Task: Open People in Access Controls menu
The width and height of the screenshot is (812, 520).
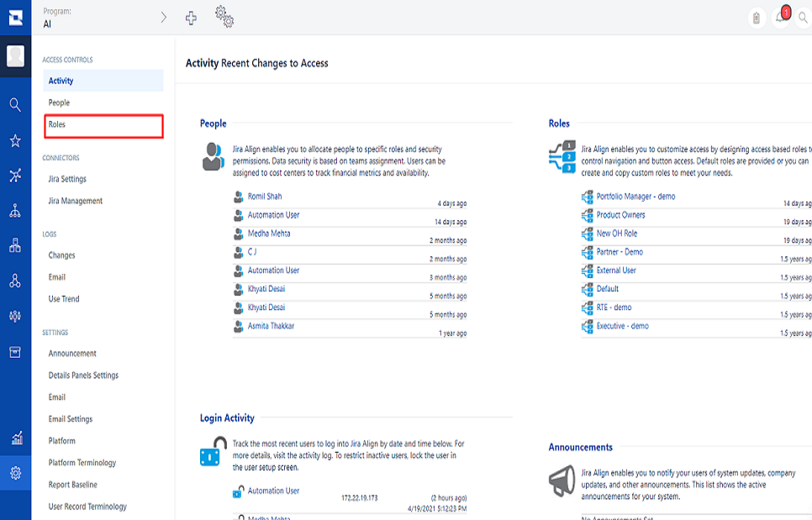Action: point(59,102)
